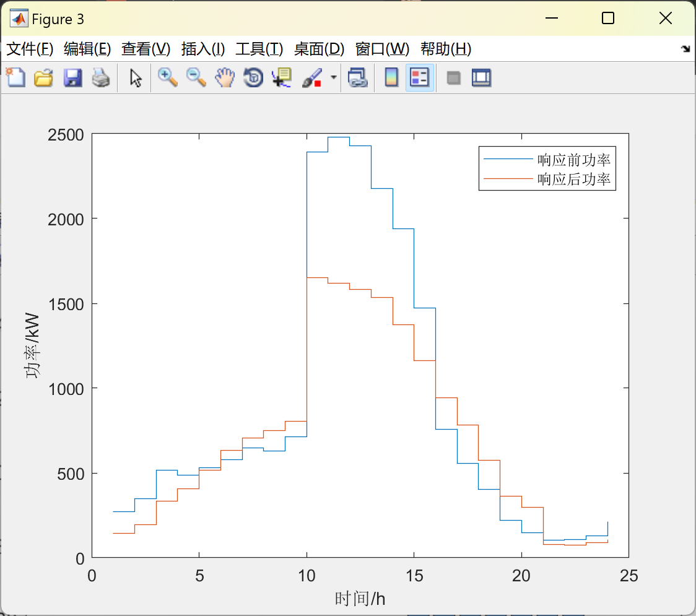Dock the figure using corner arrow
The width and height of the screenshot is (696, 616).
pos(685,49)
